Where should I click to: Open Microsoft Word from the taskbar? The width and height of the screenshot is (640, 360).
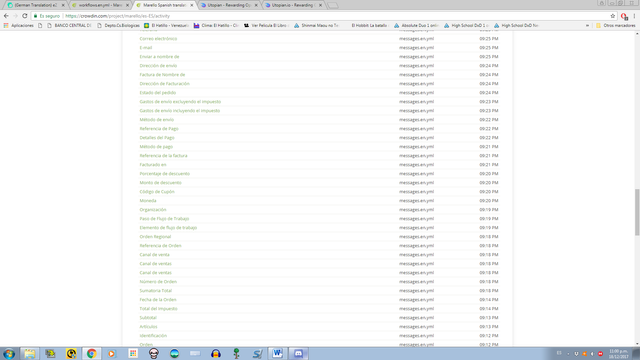pos(278,353)
